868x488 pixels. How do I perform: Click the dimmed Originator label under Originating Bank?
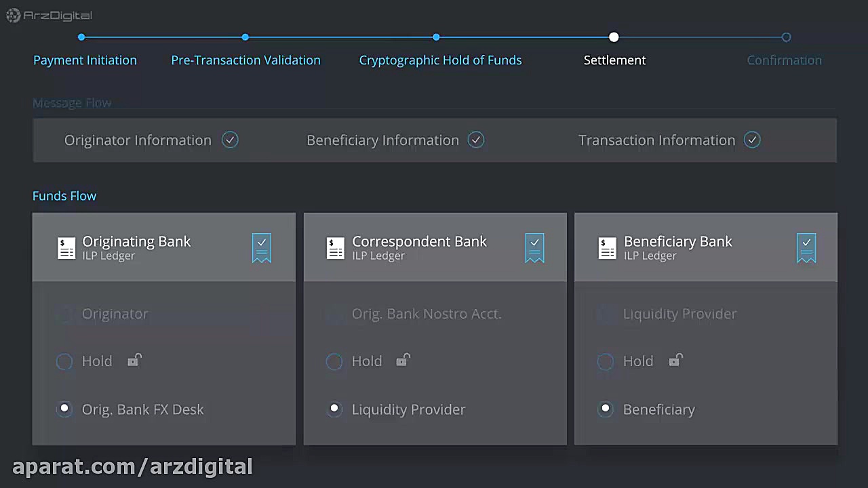(x=115, y=314)
